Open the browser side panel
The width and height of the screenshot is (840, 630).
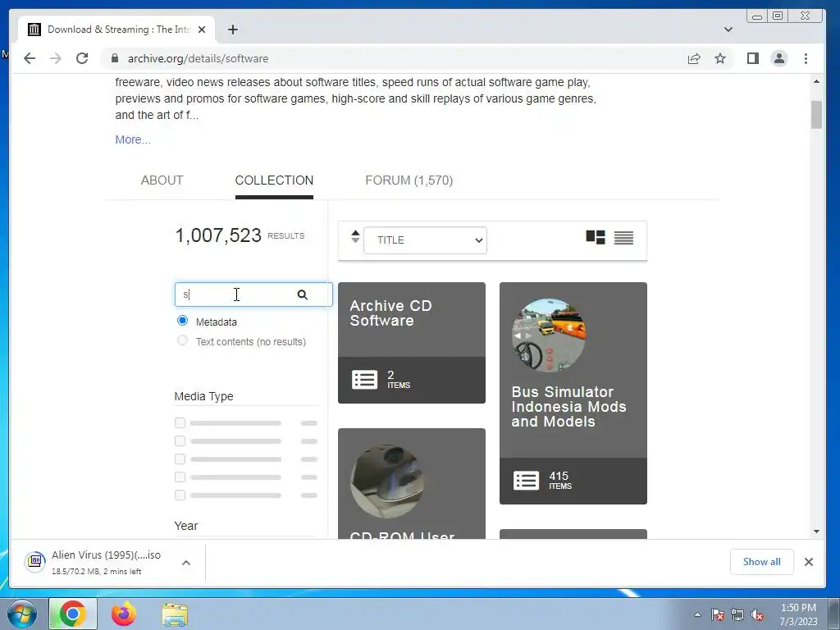[x=753, y=58]
